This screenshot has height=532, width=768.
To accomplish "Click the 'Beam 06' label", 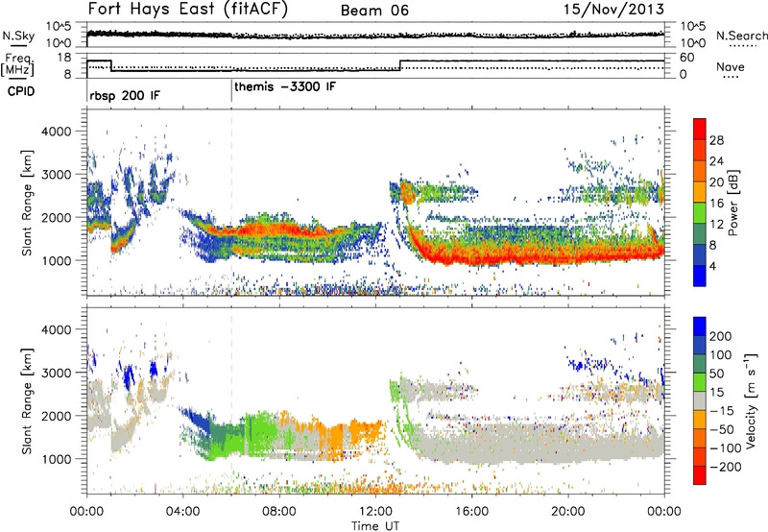I will coord(374,11).
